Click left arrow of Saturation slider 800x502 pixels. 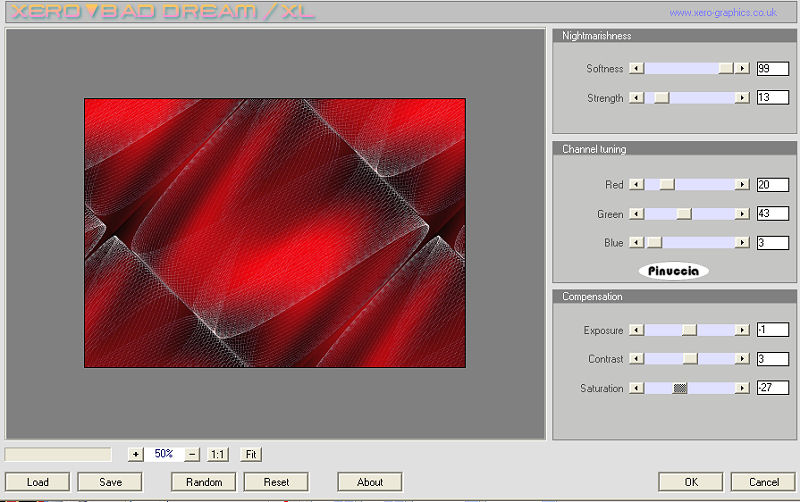[x=636, y=388]
